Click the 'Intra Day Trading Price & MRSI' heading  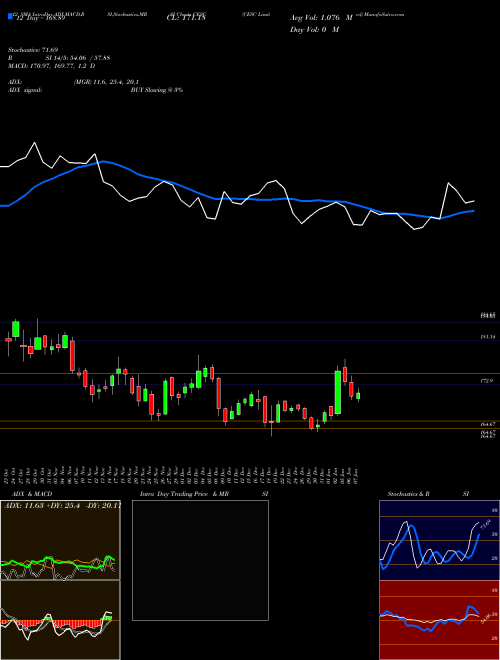204,494
